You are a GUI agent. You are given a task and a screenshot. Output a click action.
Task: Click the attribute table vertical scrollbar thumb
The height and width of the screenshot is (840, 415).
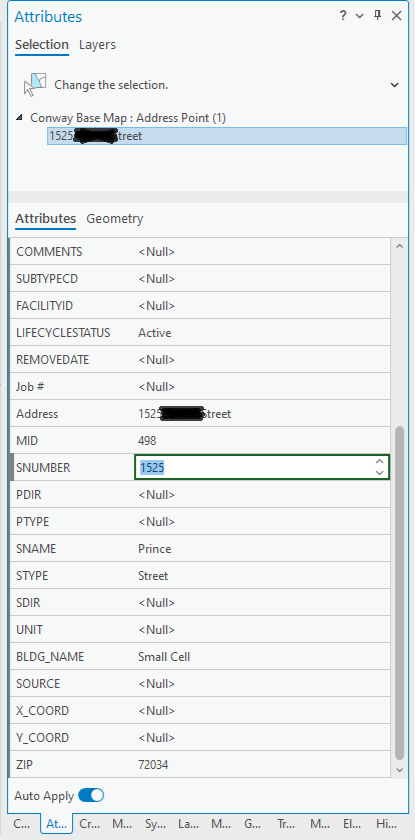[x=399, y=593]
